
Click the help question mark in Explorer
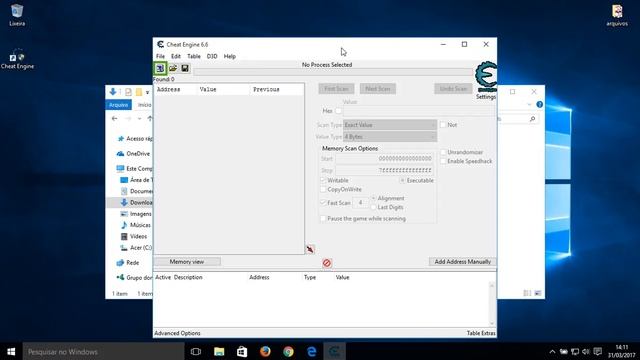point(540,104)
